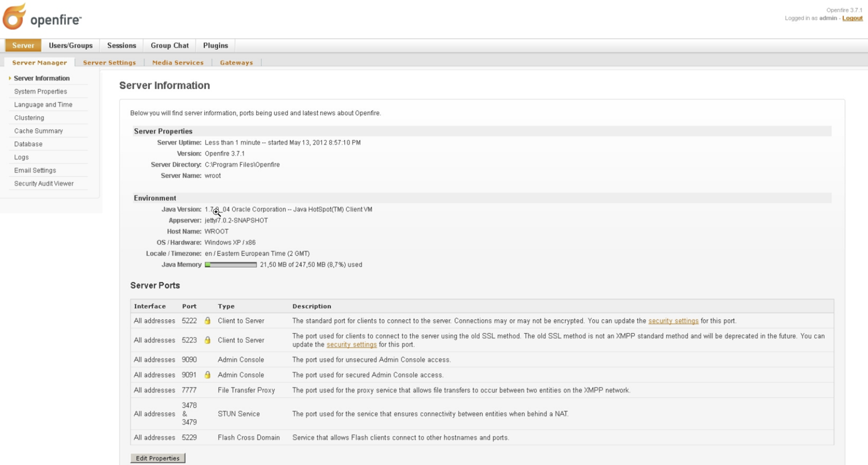Screen dimensions: 868x465
Task: Click the lock icon beside port 5223
Action: [208, 340]
